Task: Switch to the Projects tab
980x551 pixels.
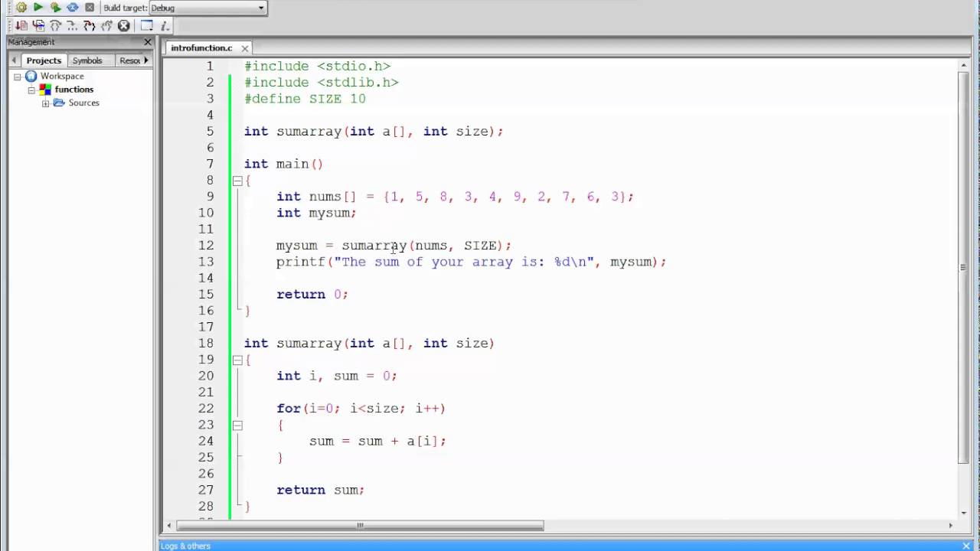Action: coord(44,60)
